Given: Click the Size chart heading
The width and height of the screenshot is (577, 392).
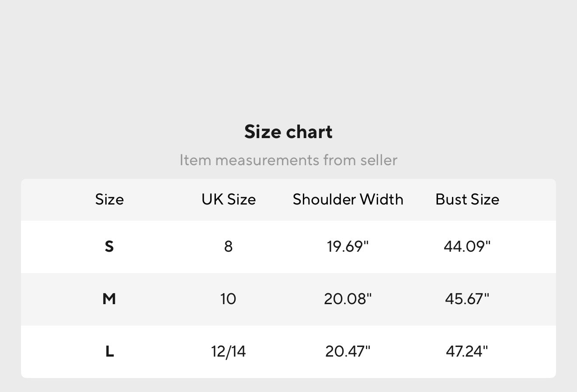Looking at the screenshot, I should [x=288, y=132].
